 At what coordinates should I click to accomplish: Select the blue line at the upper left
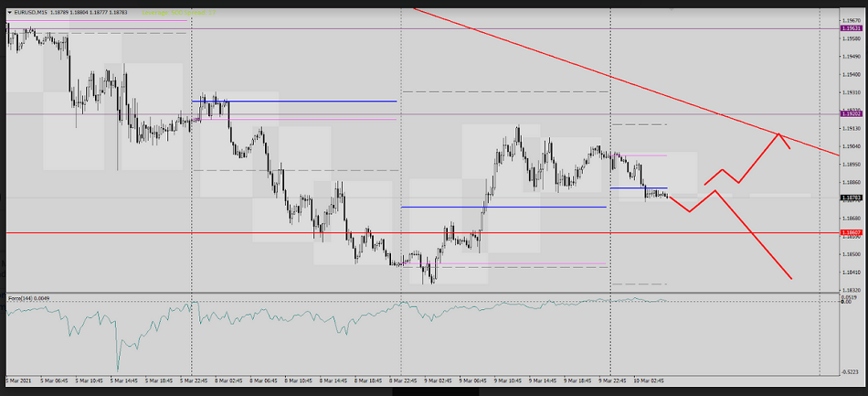point(292,101)
